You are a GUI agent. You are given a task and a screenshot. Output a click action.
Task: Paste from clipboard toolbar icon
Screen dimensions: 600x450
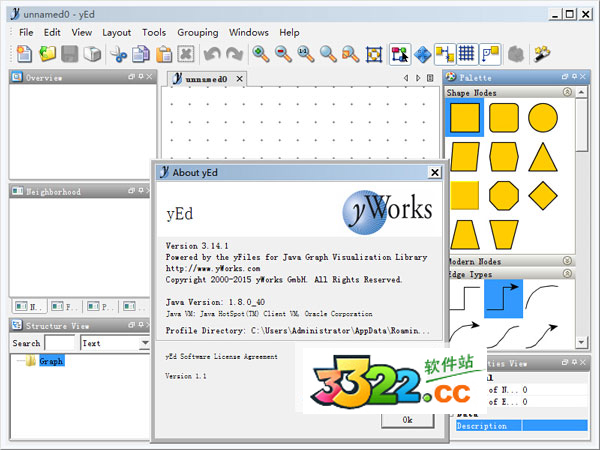coord(164,54)
